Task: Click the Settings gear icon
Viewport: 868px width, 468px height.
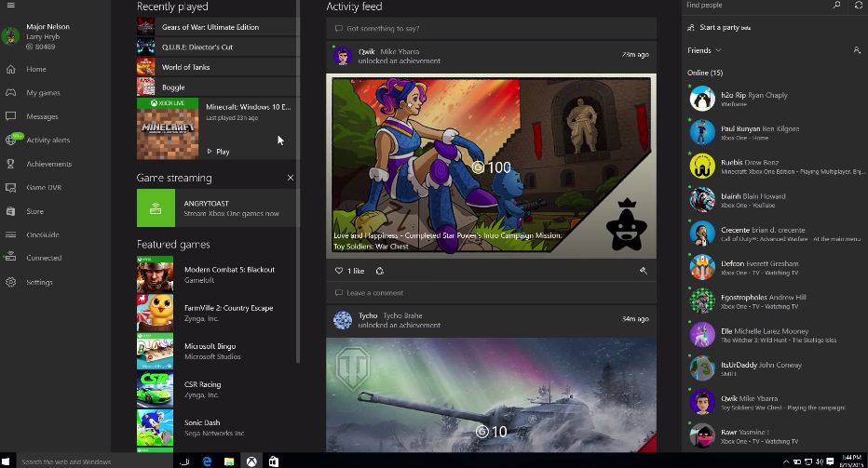Action: (x=10, y=282)
